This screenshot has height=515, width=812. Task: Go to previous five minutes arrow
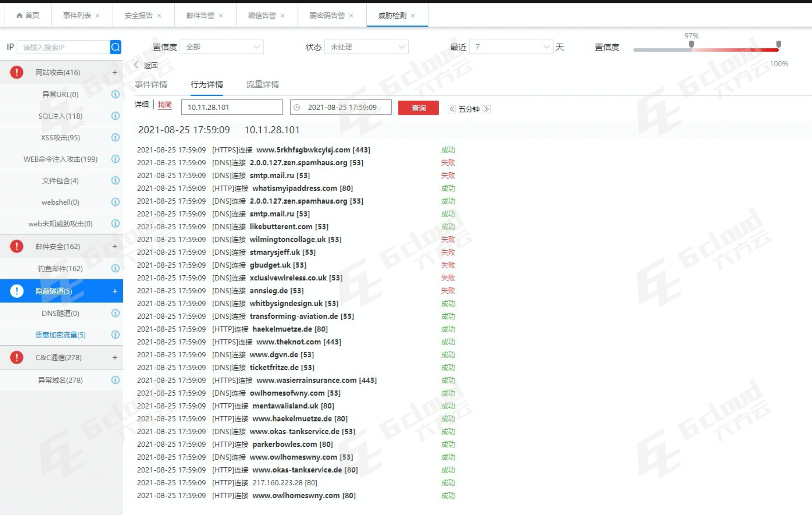451,109
